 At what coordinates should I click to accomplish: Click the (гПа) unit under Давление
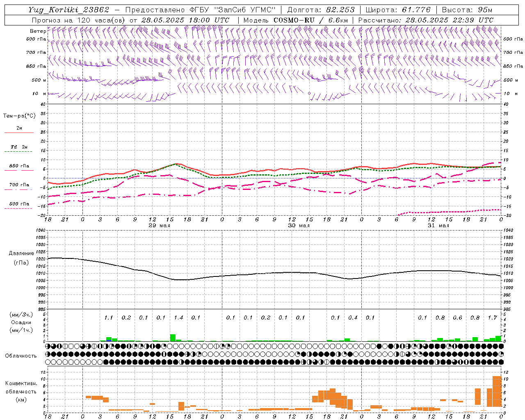pos(21,262)
